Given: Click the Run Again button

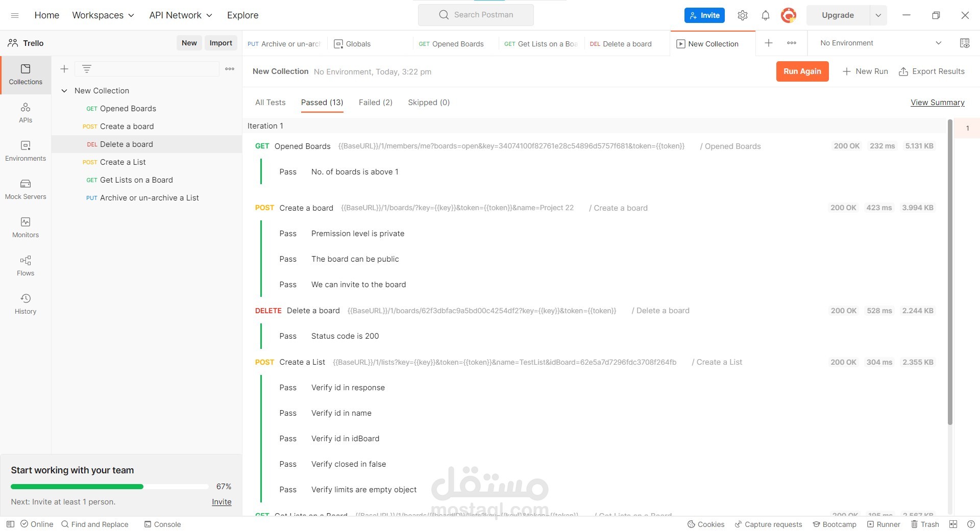Looking at the screenshot, I should coord(802,71).
